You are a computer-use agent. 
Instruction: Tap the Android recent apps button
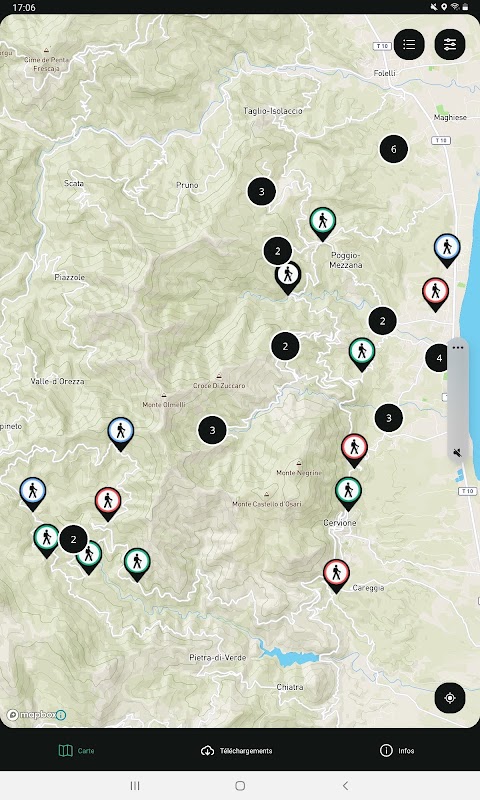135,786
